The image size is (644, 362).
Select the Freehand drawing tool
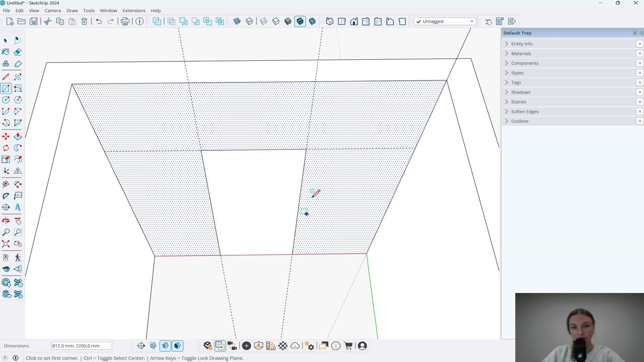point(18,76)
